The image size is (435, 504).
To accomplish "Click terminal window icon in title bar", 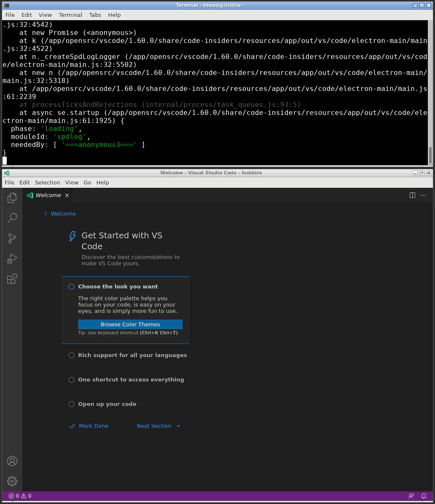I will tap(7, 5).
